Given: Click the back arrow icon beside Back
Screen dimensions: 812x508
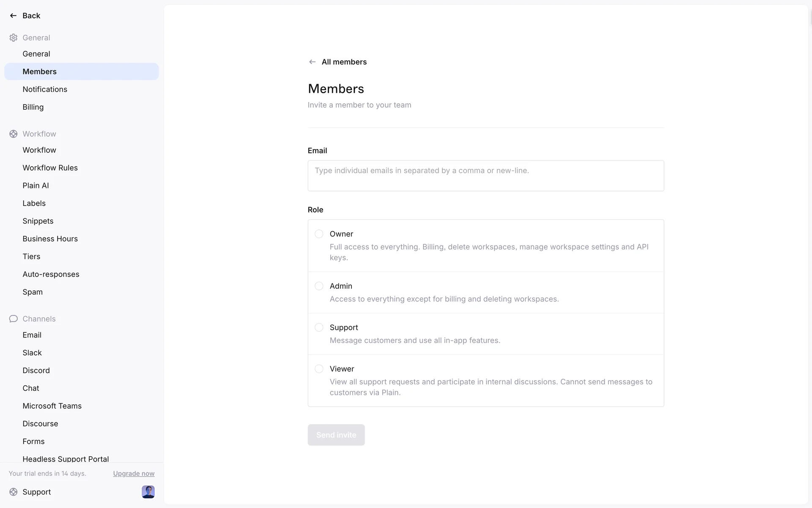Looking at the screenshot, I should (13, 16).
